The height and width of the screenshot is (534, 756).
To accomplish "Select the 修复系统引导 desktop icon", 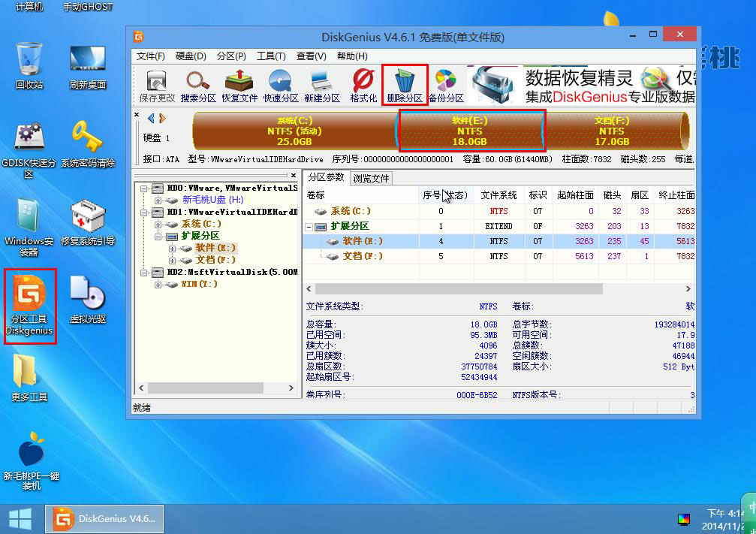I will coord(88,222).
